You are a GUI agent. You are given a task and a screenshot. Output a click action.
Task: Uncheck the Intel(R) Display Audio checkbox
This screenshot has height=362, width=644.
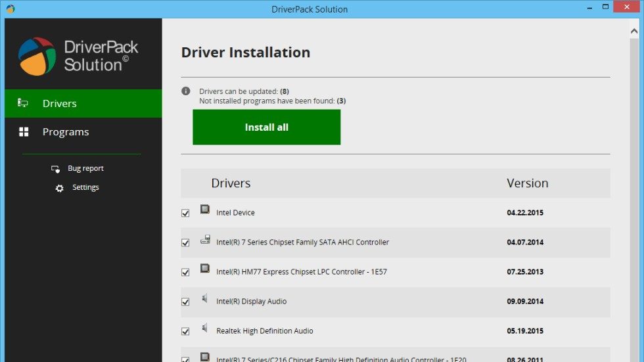(185, 302)
